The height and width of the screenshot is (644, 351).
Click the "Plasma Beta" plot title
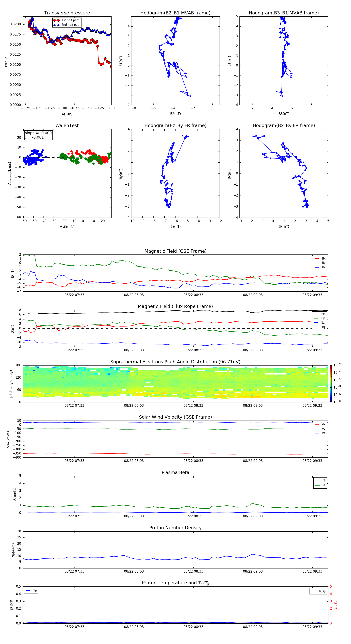pyautogui.click(x=175, y=472)
